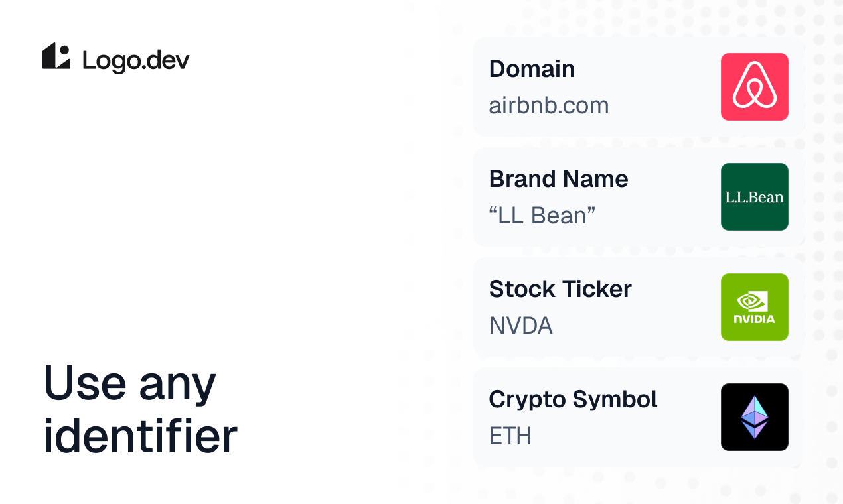Click the black Ethereum logo

pyautogui.click(x=754, y=417)
